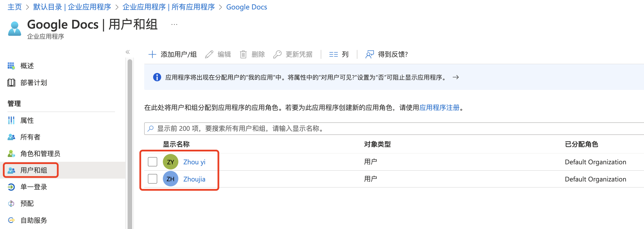Screen dimensions: 644x229
Task: Sort by 对象类型 column header
Action: pyautogui.click(x=377, y=144)
